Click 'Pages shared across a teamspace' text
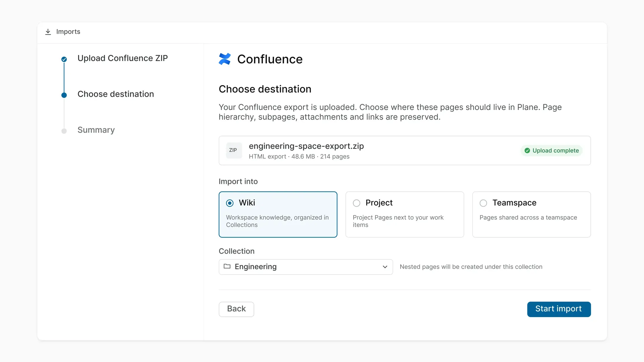Image resolution: width=644 pixels, height=362 pixels. [528, 218]
